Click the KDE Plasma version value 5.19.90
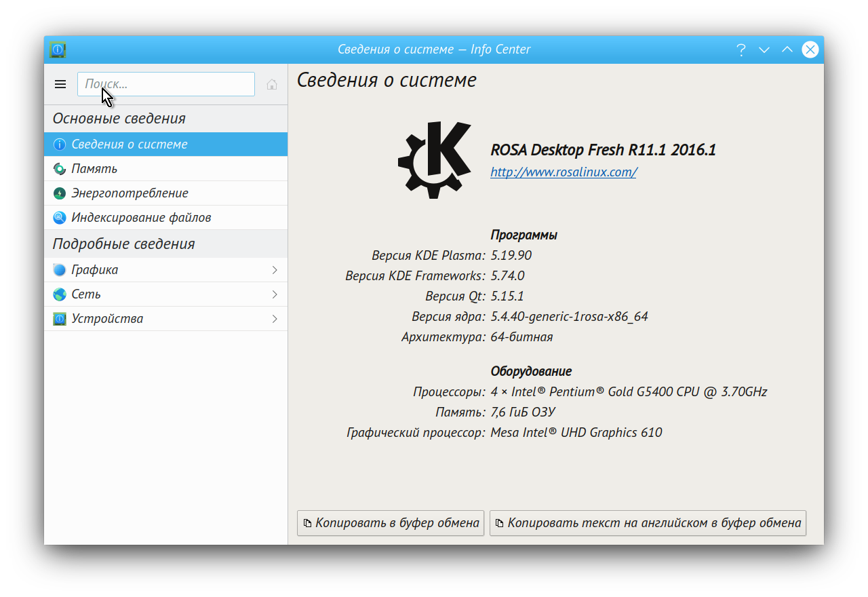This screenshot has height=597, width=868. tap(511, 256)
